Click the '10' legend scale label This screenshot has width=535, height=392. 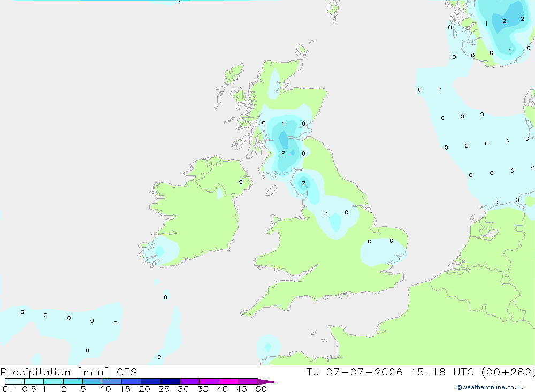point(105,389)
